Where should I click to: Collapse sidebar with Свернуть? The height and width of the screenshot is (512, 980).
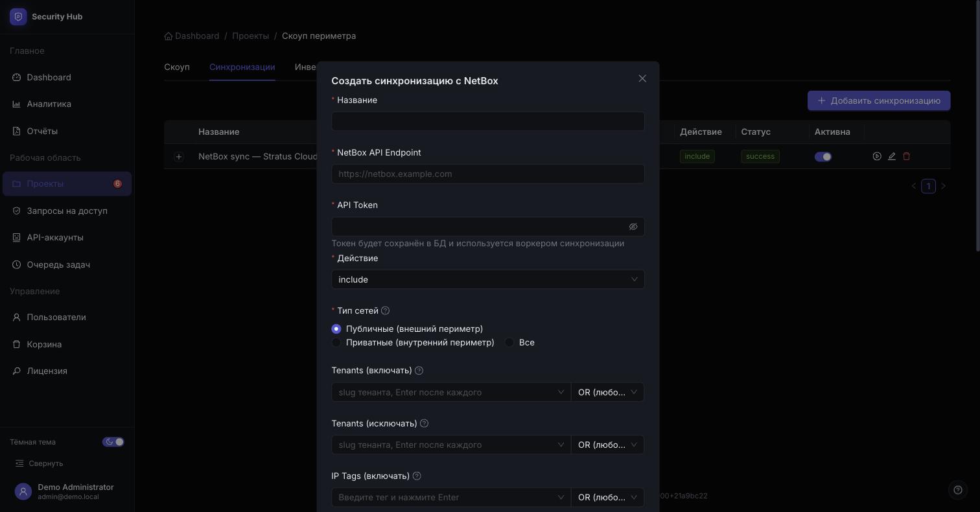pos(40,463)
